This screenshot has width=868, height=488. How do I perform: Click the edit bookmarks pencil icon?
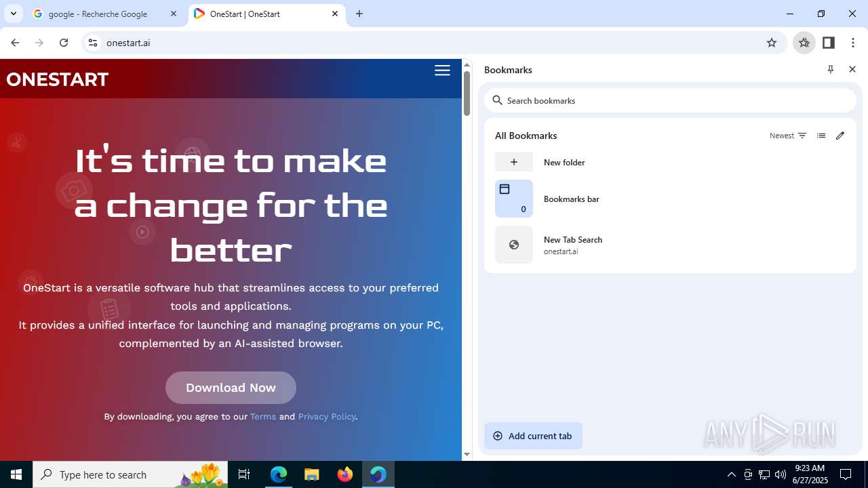coord(840,136)
